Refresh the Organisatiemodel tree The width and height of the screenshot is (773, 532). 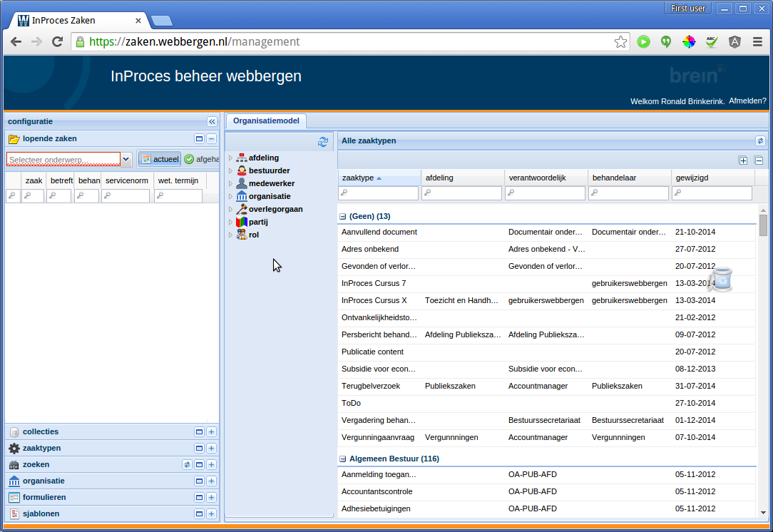click(323, 142)
